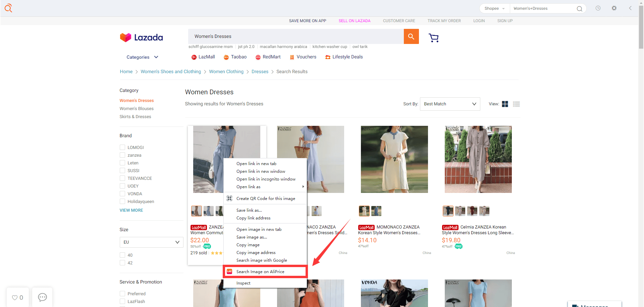The image size is (644, 307).
Task: Open the chat bubble icon
Action: [x=43, y=297]
